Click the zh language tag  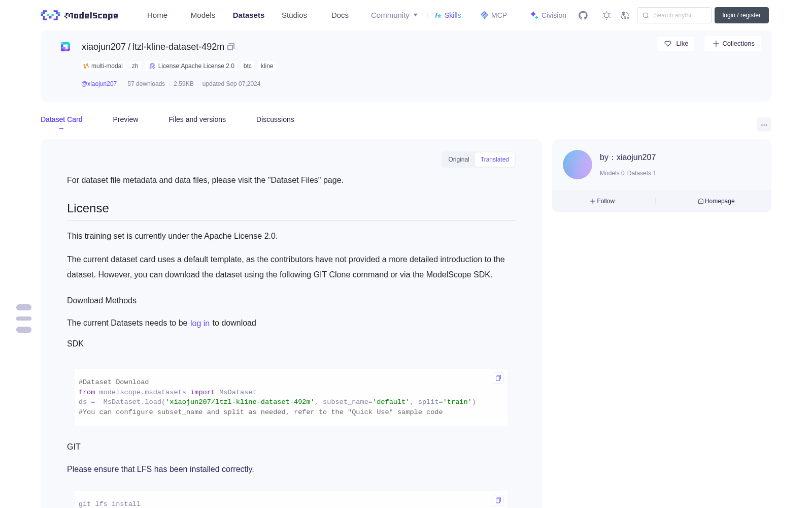click(x=135, y=66)
